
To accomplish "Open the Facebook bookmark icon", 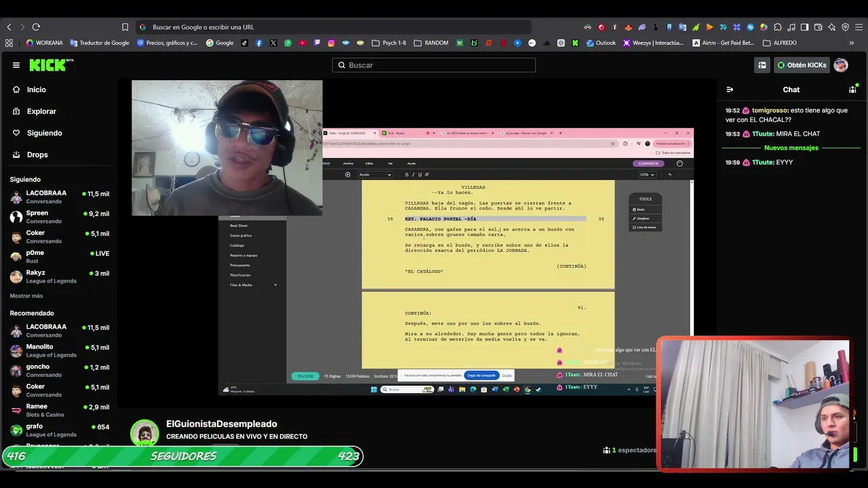I will pos(259,43).
